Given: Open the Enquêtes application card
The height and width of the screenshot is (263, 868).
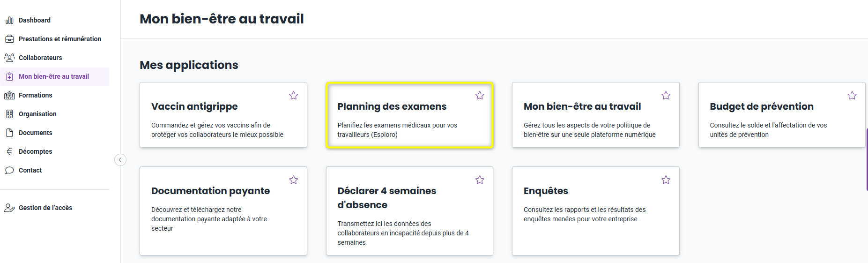Looking at the screenshot, I should tap(596, 211).
